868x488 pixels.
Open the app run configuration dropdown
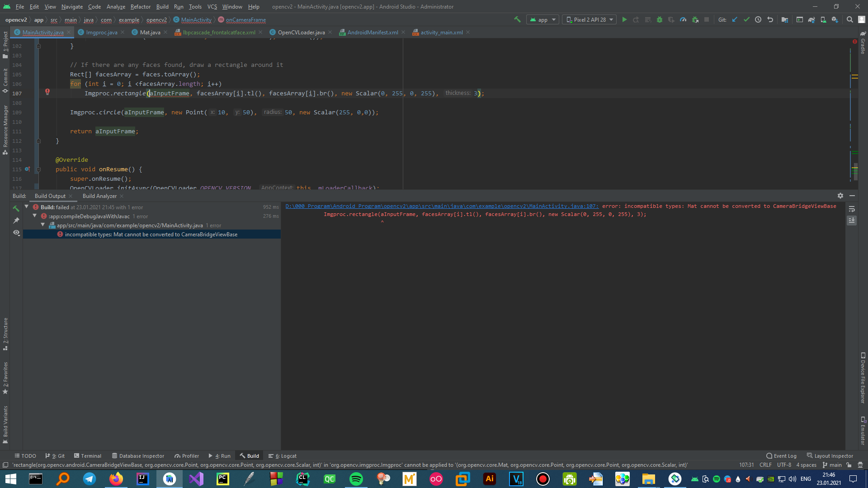point(542,19)
